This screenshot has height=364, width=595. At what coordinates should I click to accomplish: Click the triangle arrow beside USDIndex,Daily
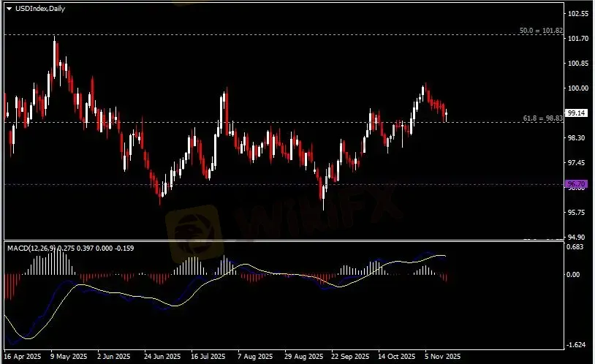pos(9,8)
